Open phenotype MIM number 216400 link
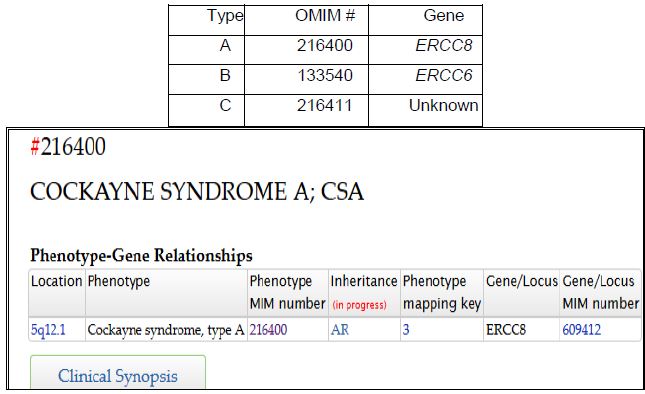 pyautogui.click(x=268, y=330)
